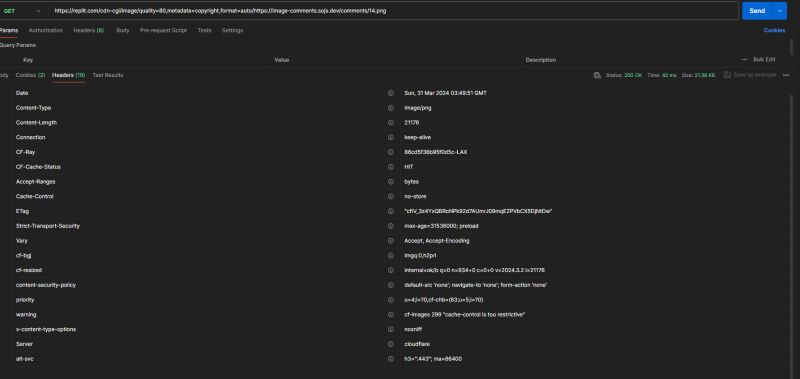
Task: Click info icon for Vary header
Action: (x=390, y=241)
